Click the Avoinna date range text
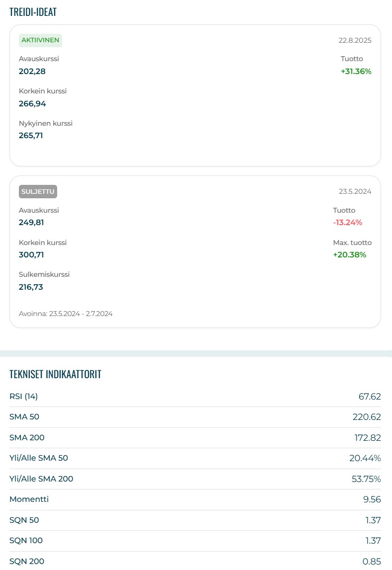This screenshot has height=570, width=392. point(66,314)
